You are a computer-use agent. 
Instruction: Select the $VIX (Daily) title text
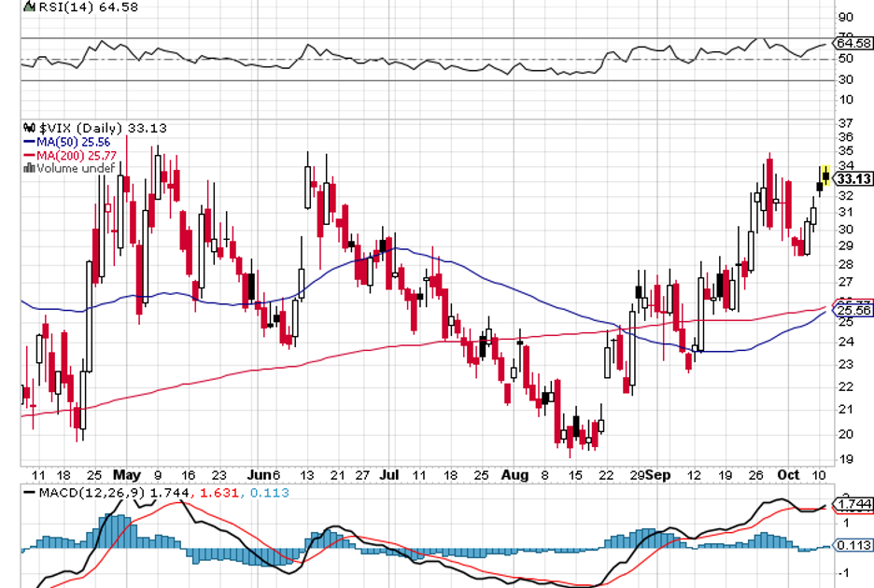coord(81,128)
